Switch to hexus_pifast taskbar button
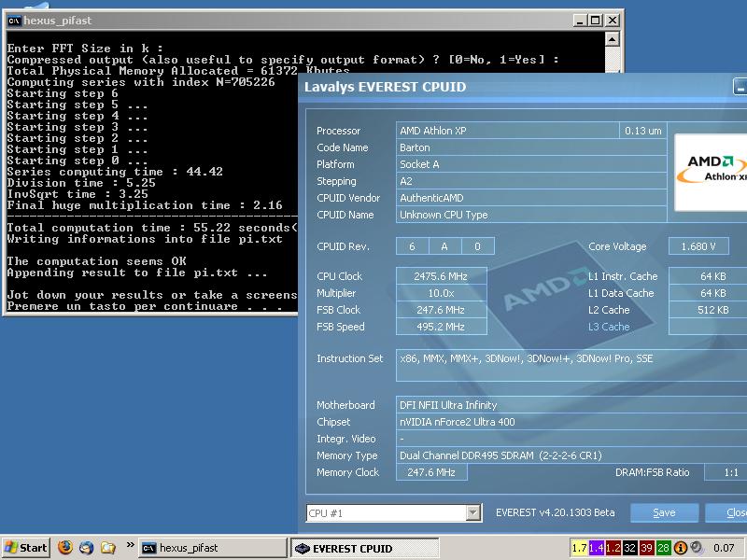 [213, 548]
